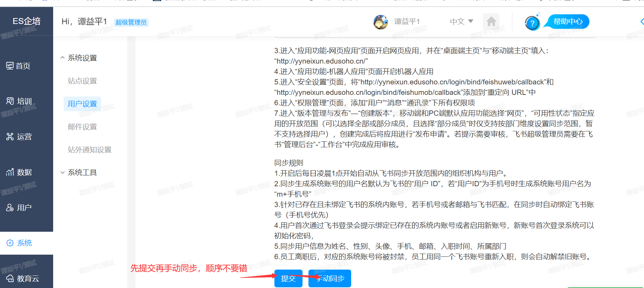The width and height of the screenshot is (644, 288).
Task: Open 站外通知设置 menu item
Action: pyautogui.click(x=90, y=150)
